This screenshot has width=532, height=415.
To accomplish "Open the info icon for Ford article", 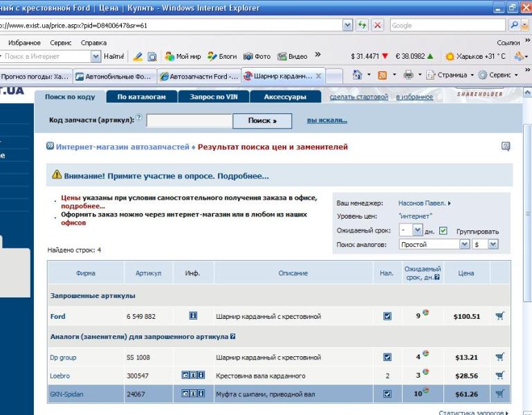I will 193,316.
